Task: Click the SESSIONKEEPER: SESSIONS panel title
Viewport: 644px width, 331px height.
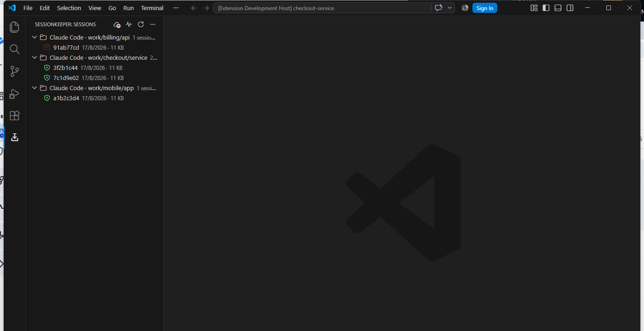Action: pyautogui.click(x=65, y=24)
